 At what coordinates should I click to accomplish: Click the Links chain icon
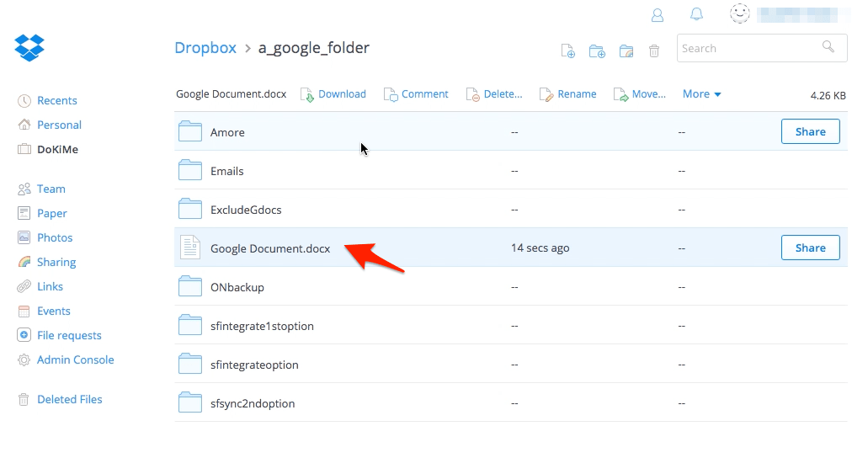(x=24, y=286)
